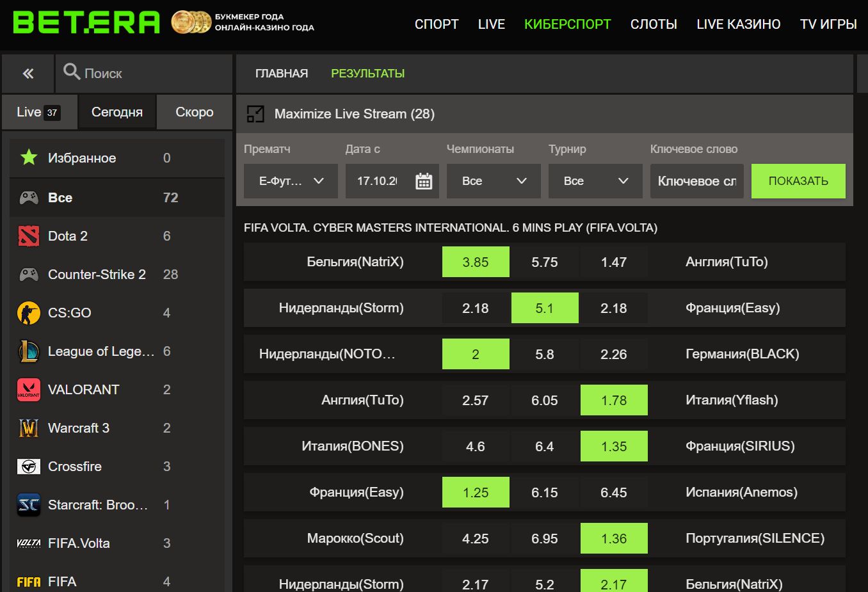Open the СЛОТЫ section

tap(654, 24)
